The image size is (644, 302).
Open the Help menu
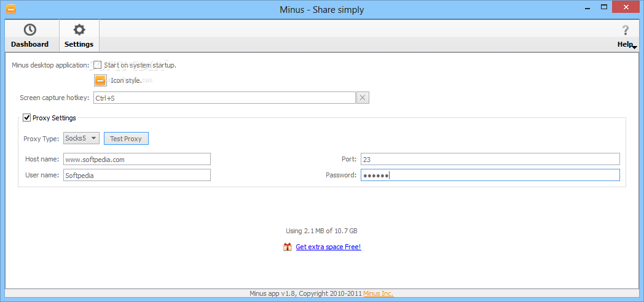(x=626, y=36)
